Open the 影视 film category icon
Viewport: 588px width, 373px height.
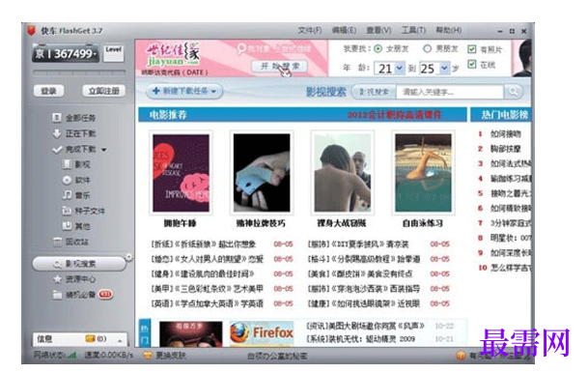67,164
